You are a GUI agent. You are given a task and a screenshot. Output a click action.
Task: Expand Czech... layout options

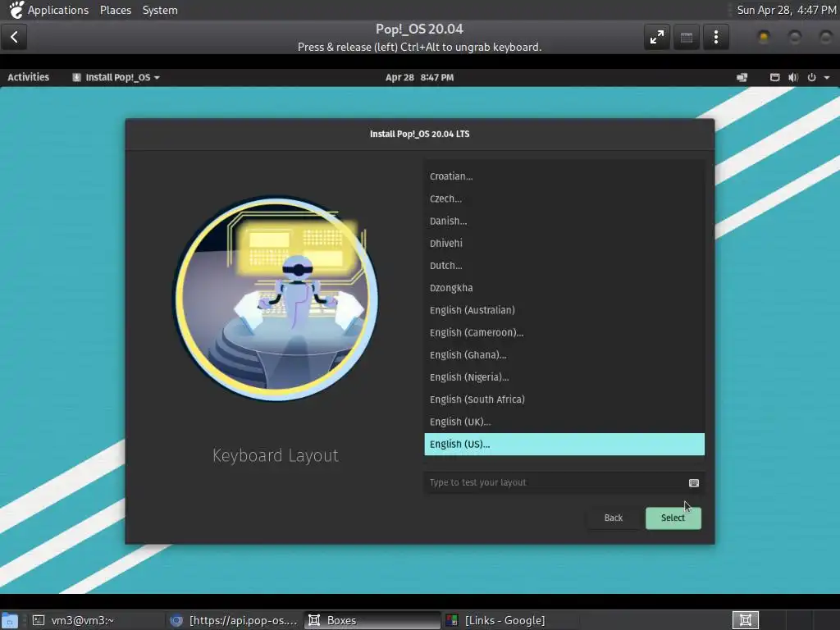pyautogui.click(x=564, y=199)
